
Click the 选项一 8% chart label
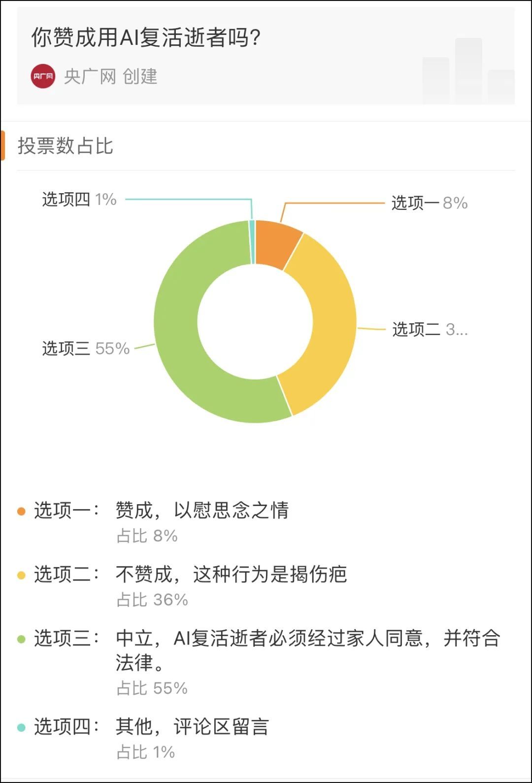[x=429, y=203]
